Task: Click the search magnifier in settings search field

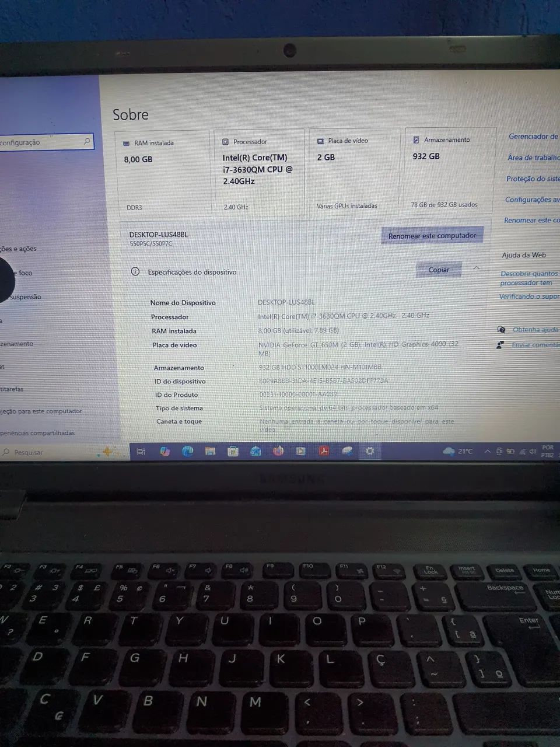Action: pyautogui.click(x=87, y=141)
